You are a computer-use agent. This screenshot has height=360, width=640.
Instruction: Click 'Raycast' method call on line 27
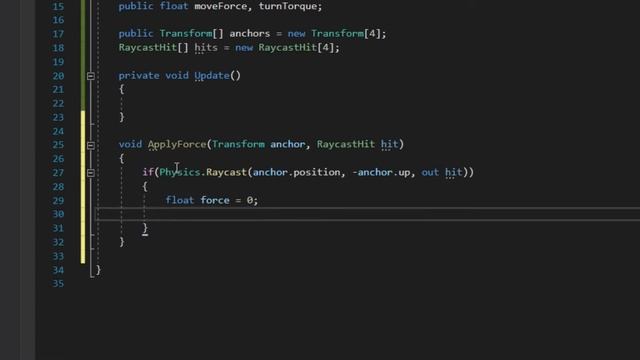click(227, 172)
